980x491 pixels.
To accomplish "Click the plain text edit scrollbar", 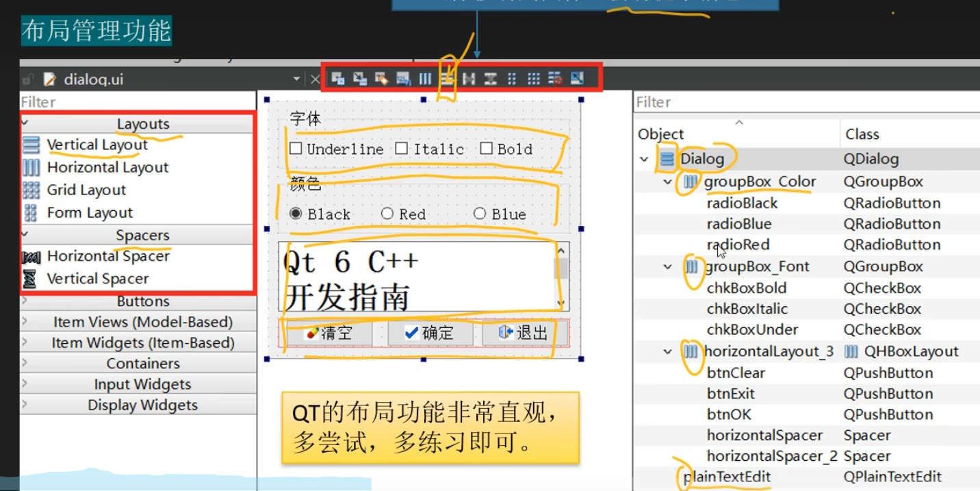I will [561, 277].
